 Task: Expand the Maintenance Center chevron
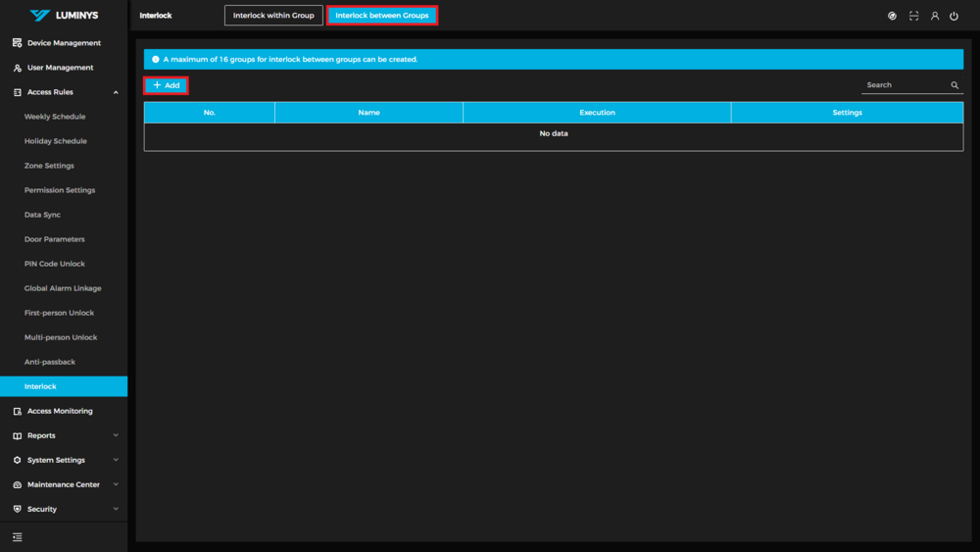click(x=116, y=484)
